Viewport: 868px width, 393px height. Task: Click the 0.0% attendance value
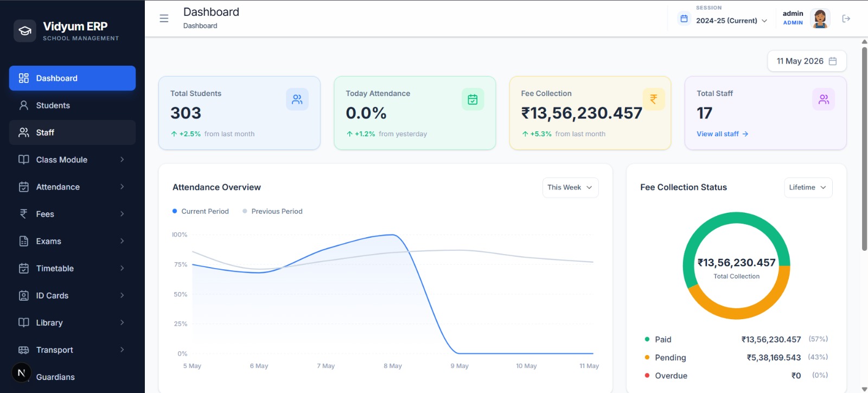point(366,113)
